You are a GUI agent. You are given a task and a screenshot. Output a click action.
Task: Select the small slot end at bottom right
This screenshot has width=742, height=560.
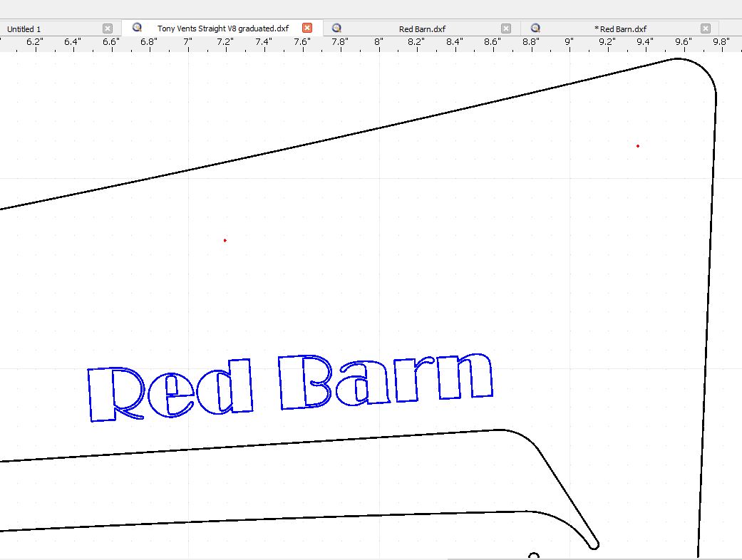pos(594,545)
